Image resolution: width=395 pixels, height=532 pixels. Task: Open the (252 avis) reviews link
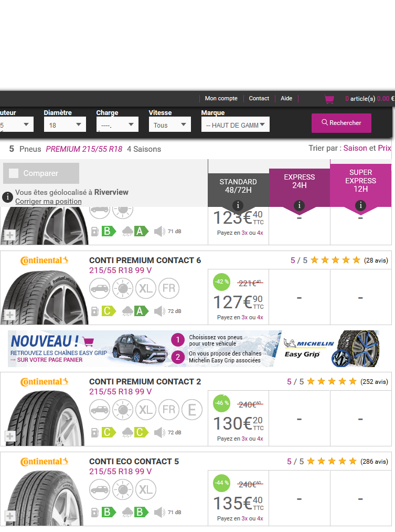tap(375, 382)
